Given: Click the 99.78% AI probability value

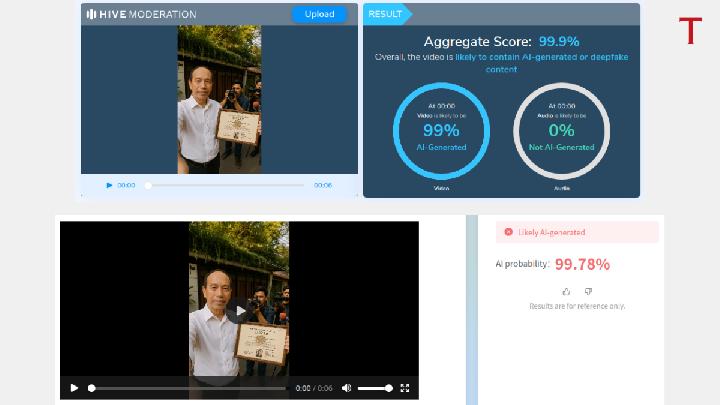Looking at the screenshot, I should [x=582, y=264].
